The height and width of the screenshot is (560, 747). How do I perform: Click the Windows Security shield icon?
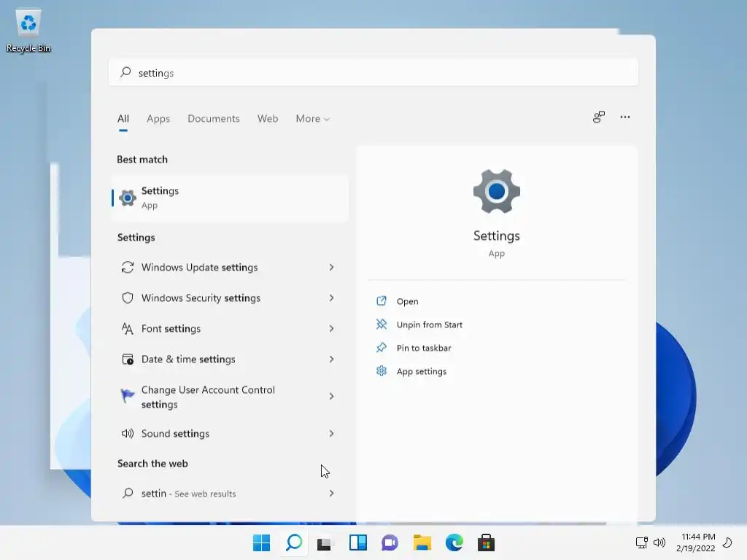[127, 297]
